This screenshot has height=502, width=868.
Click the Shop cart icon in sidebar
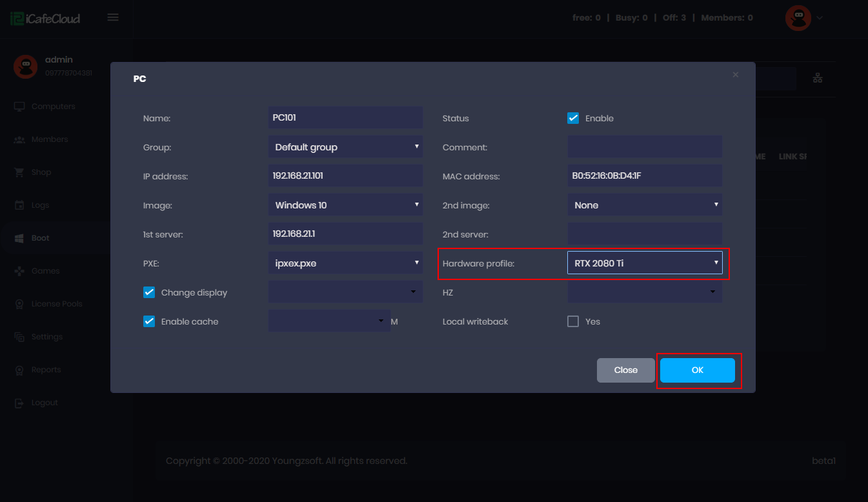coord(19,172)
